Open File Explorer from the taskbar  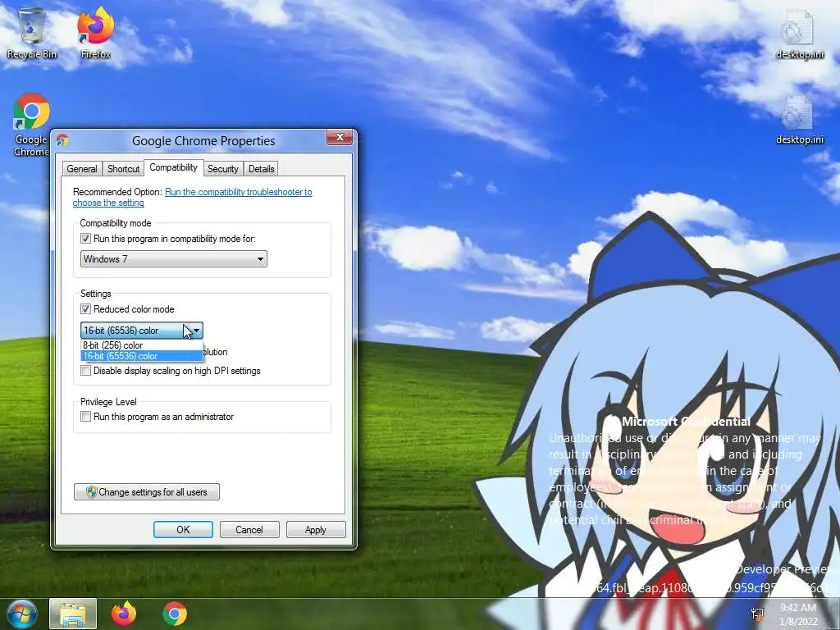[73, 614]
